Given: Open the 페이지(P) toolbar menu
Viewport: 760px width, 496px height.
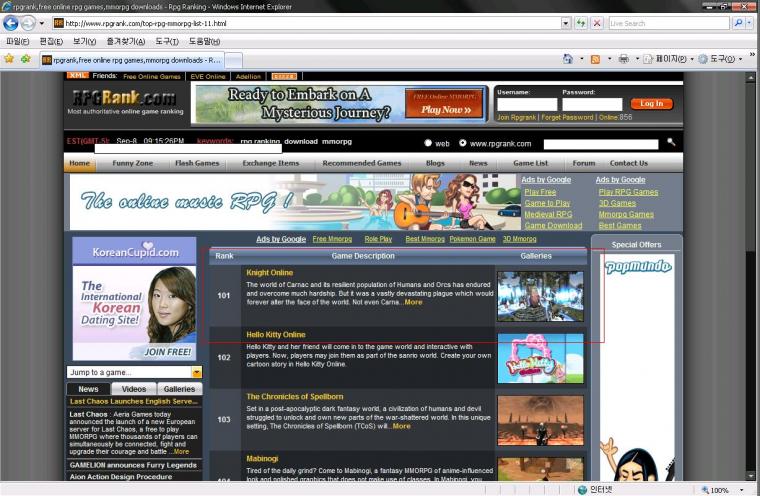Looking at the screenshot, I should [667, 59].
